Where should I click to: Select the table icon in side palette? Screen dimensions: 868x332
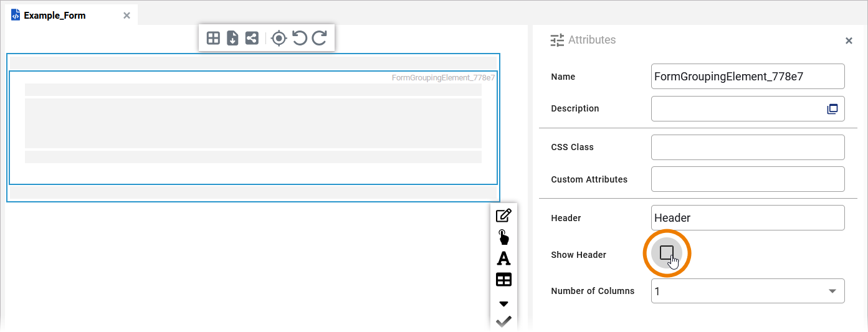click(503, 280)
